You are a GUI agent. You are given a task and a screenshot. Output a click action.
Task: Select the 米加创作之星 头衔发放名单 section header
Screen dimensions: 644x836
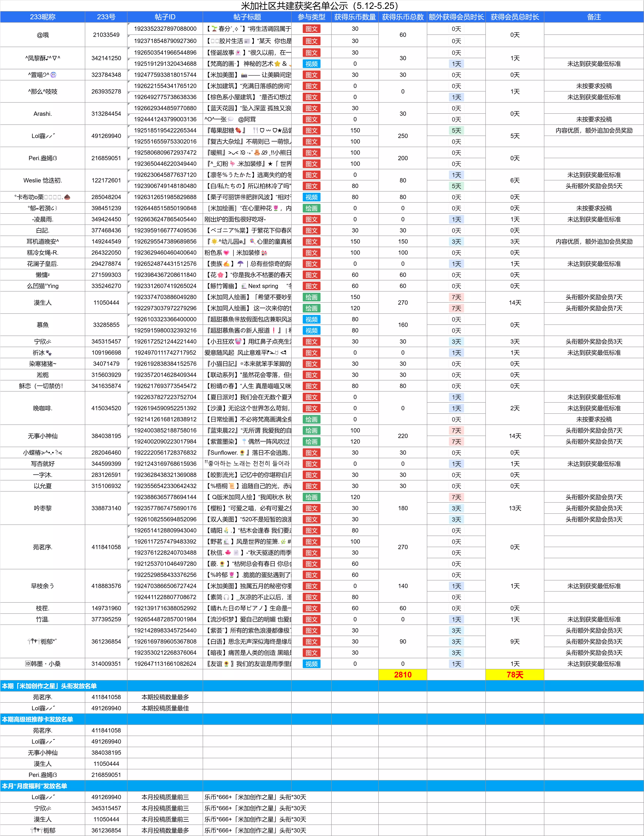49,686
